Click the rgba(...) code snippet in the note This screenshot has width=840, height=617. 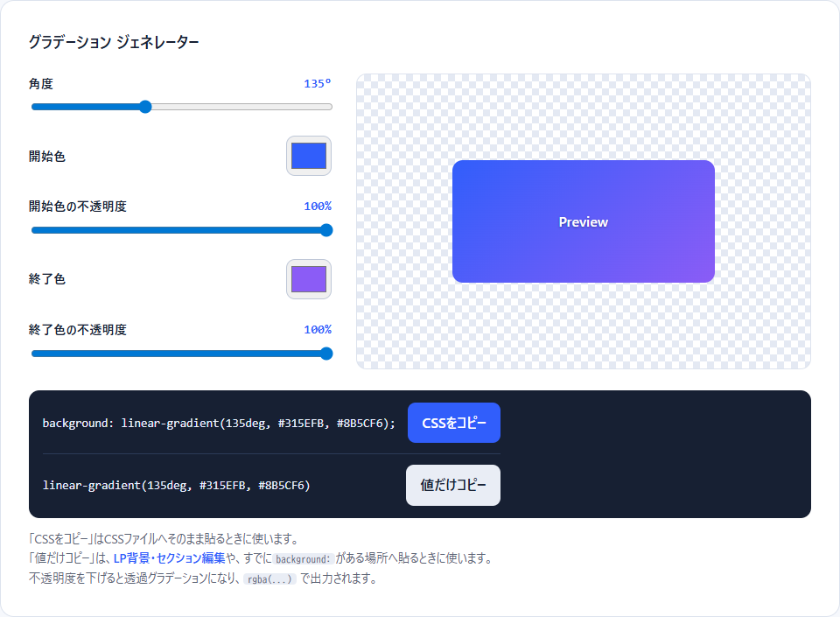[269, 579]
